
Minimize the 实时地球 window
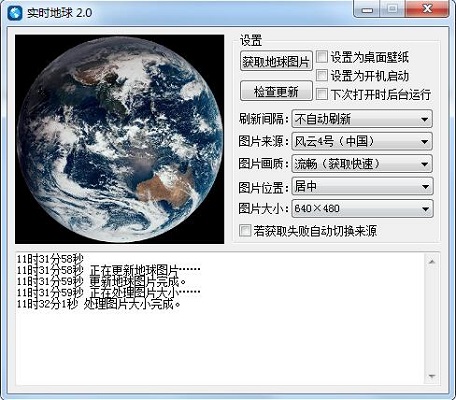tap(367, 10)
